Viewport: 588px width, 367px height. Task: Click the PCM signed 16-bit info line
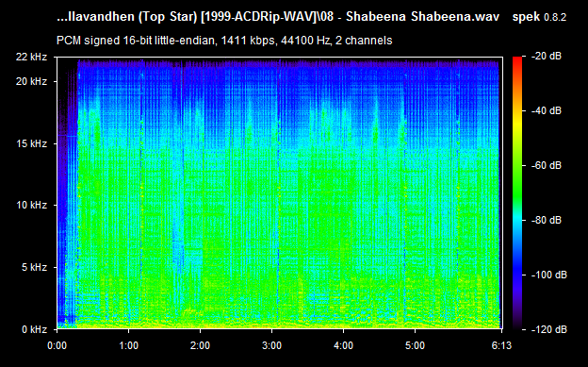click(x=224, y=41)
